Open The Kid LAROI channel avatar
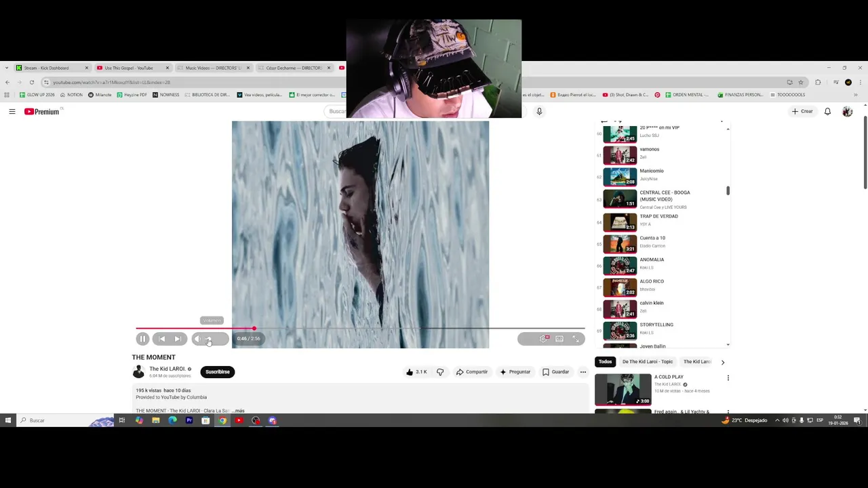This screenshot has width=868, height=488. click(x=138, y=372)
